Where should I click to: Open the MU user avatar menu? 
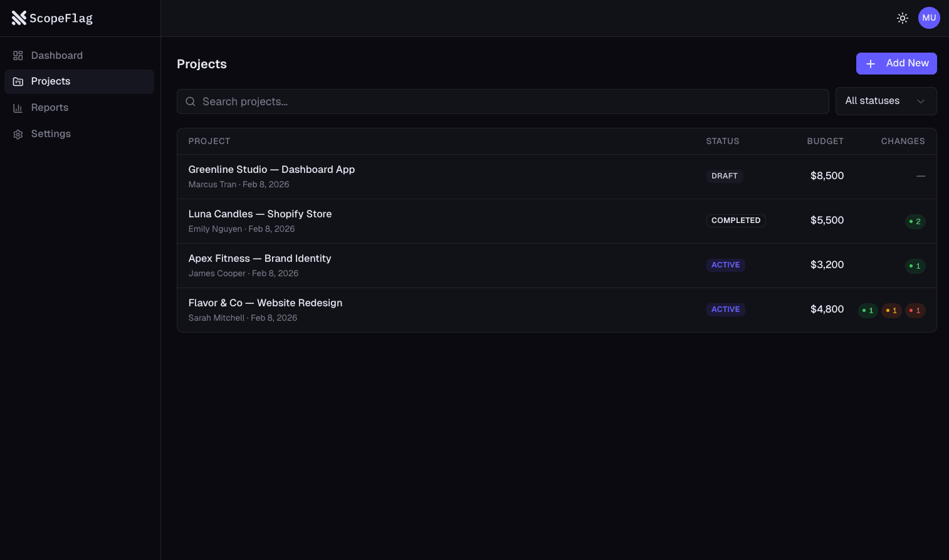(928, 18)
